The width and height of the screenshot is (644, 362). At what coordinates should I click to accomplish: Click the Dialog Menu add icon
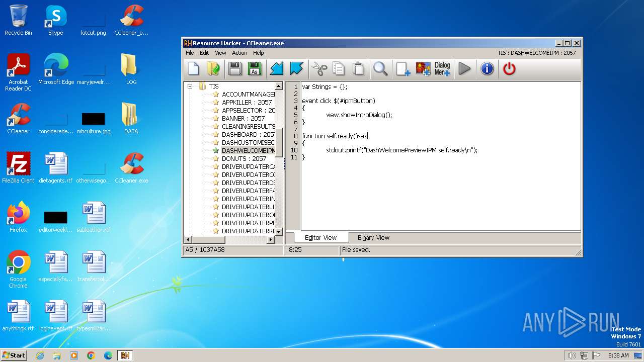click(442, 69)
